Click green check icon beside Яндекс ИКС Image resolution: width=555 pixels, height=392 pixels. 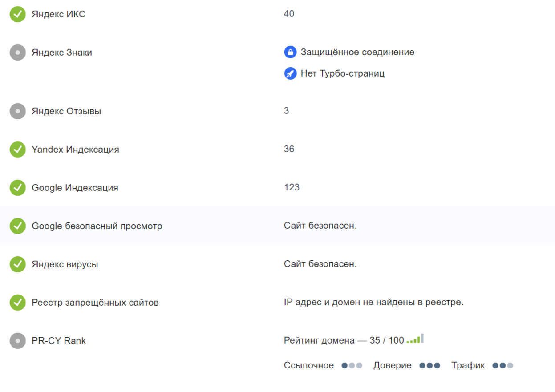click(x=18, y=14)
